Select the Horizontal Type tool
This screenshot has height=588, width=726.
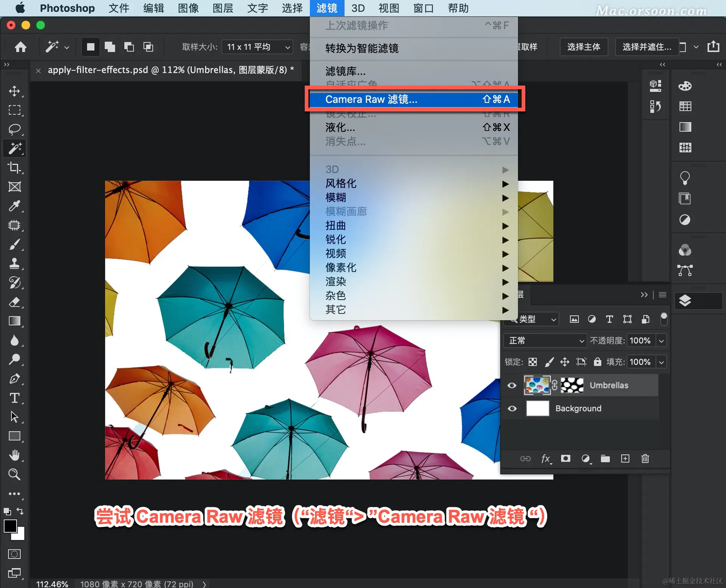pos(14,398)
